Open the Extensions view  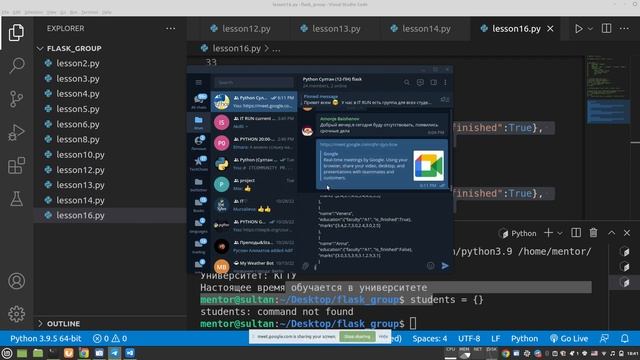pos(16,166)
